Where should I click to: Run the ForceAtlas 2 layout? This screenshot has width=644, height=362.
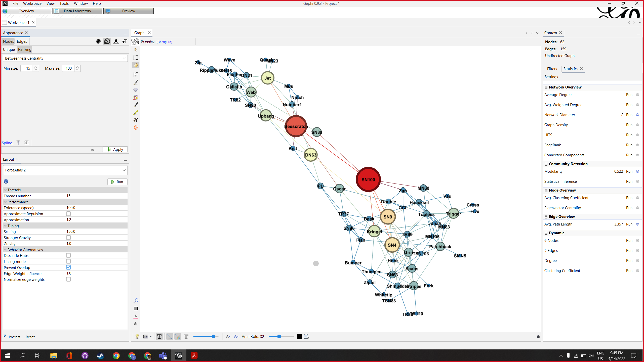pyautogui.click(x=117, y=182)
